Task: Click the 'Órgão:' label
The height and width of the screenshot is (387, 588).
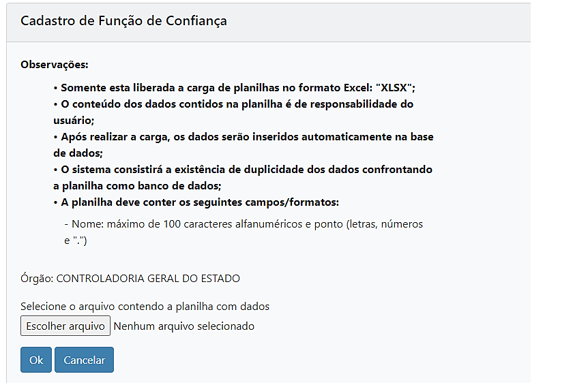Action: (x=37, y=278)
